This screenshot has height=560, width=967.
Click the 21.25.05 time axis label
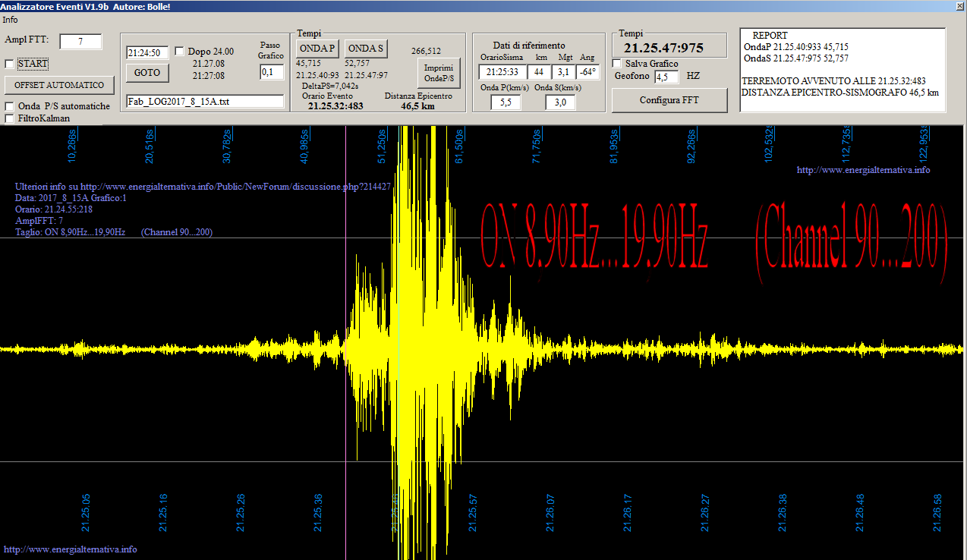(86, 514)
